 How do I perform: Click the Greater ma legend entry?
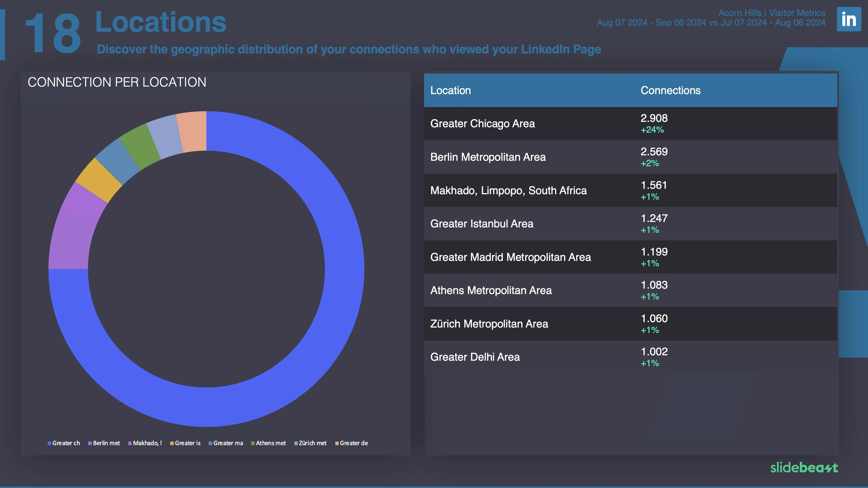click(226, 443)
